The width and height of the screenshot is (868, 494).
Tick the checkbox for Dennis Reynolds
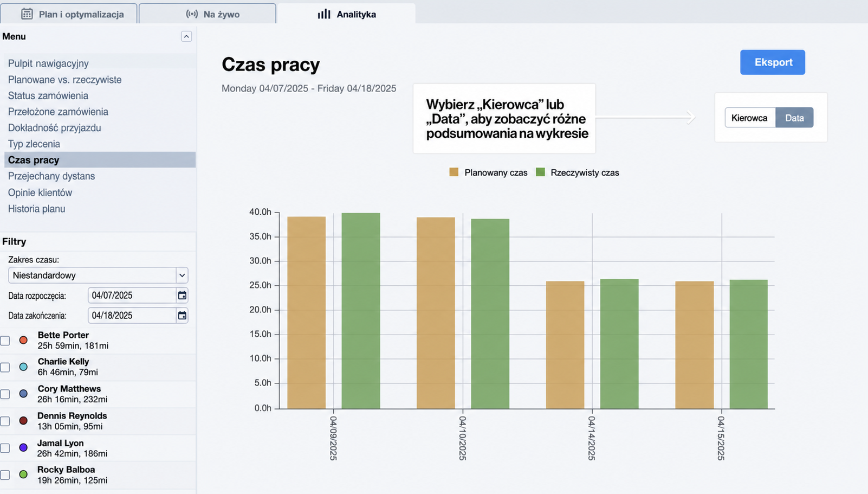pos(5,421)
